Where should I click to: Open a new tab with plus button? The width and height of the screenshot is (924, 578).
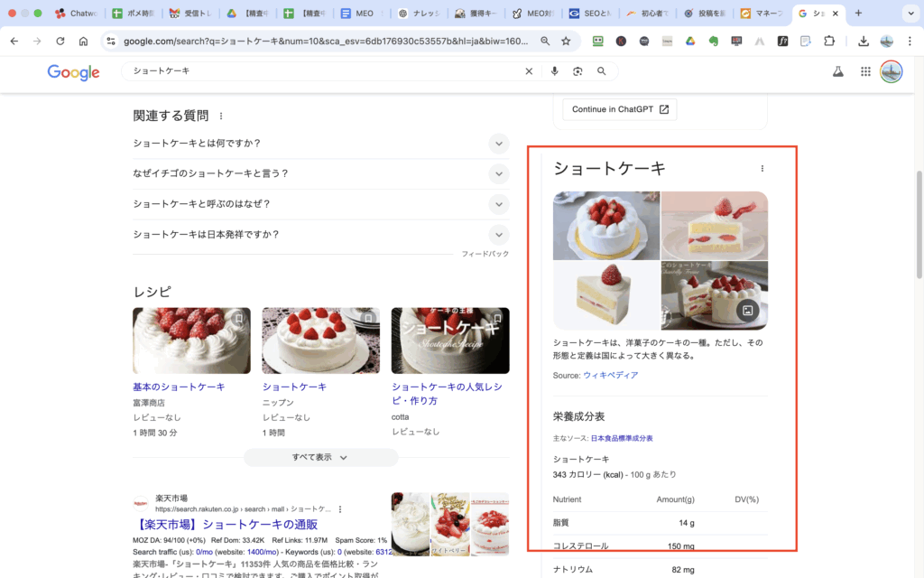pyautogui.click(x=859, y=13)
